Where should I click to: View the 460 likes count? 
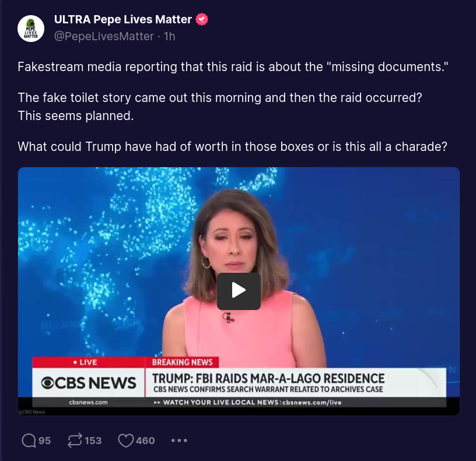tap(145, 441)
